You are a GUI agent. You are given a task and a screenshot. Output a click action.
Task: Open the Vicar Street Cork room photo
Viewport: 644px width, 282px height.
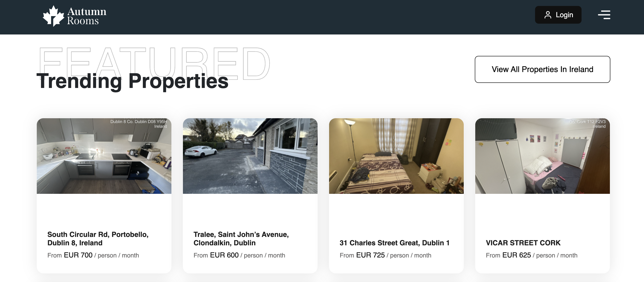pyautogui.click(x=542, y=156)
